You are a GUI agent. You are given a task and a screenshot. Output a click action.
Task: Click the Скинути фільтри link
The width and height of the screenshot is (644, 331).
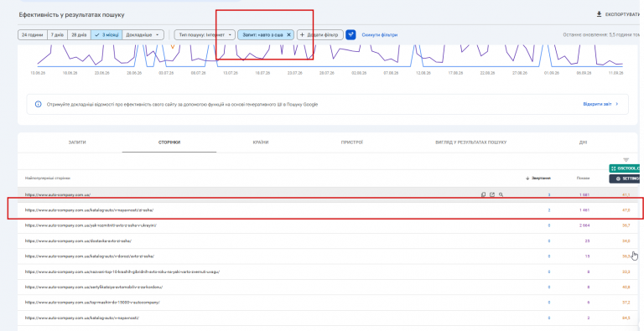pyautogui.click(x=380, y=35)
